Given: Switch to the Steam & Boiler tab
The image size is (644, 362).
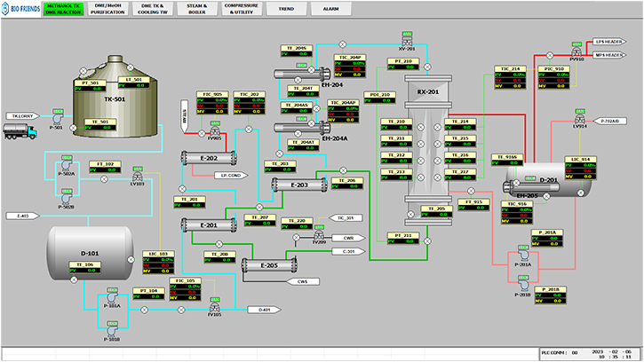Looking at the screenshot, I should [197, 9].
